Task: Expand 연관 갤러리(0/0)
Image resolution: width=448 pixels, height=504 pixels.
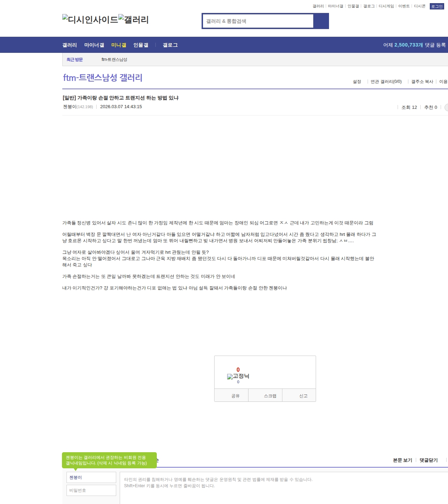Action: click(386, 82)
